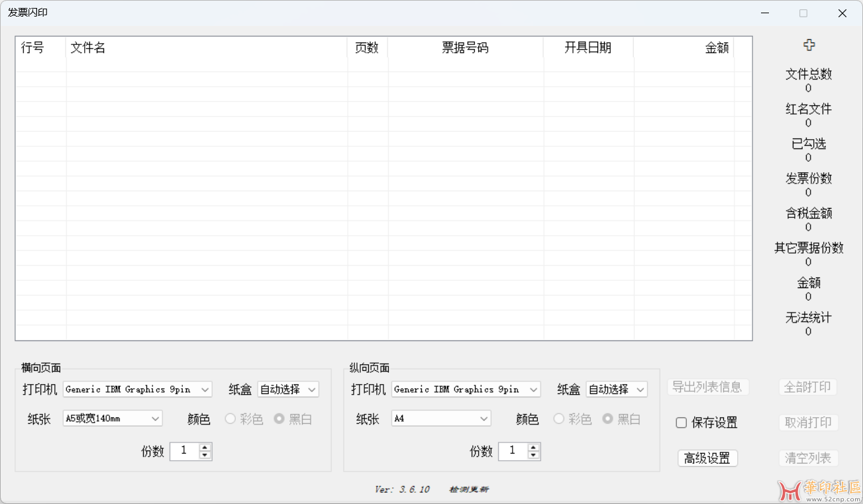Minimize the 发票闪印 window
The width and height of the screenshot is (863, 504).
(765, 13)
